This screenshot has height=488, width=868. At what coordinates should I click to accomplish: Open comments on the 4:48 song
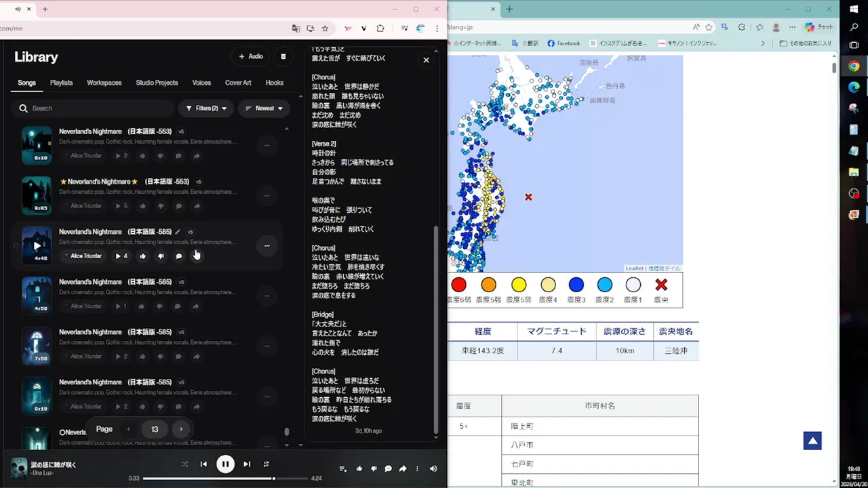(178, 256)
